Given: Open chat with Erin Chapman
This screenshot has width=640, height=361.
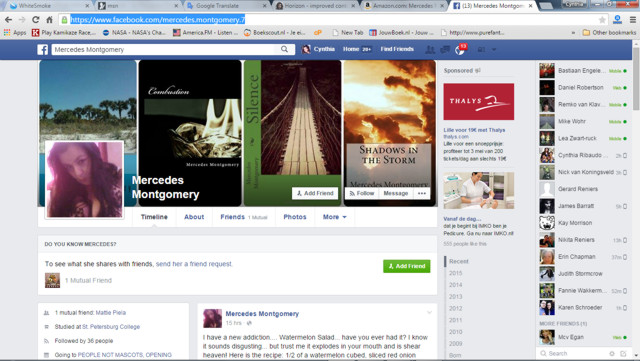Looking at the screenshot, I should [x=582, y=257].
